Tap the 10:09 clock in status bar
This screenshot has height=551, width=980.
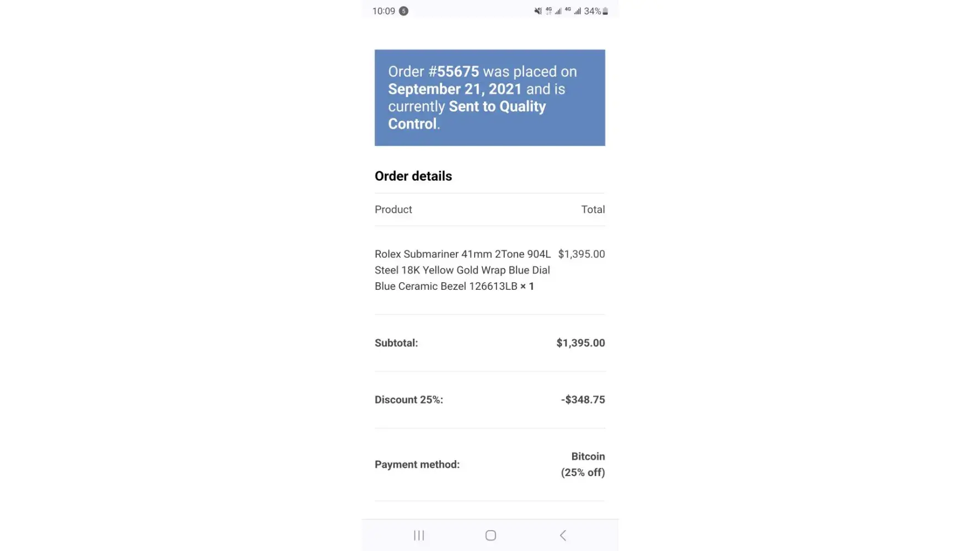pyautogui.click(x=384, y=11)
